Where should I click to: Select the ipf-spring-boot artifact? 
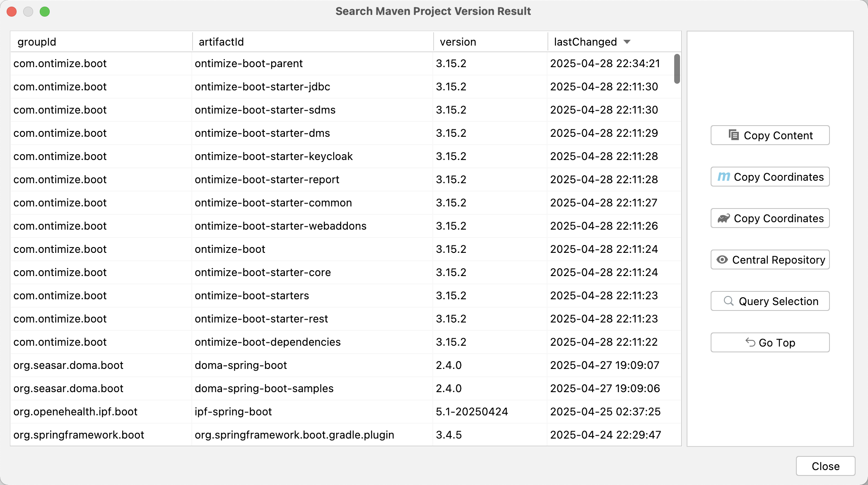(233, 412)
